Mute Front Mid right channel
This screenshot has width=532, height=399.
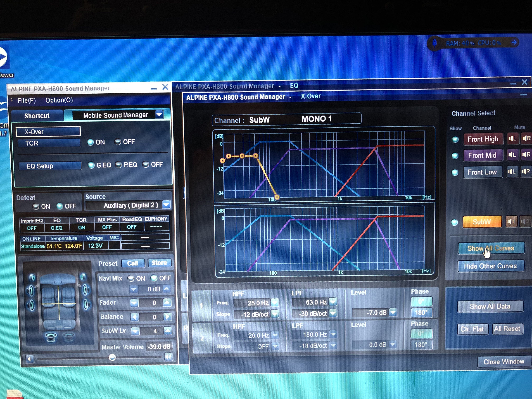tap(526, 155)
